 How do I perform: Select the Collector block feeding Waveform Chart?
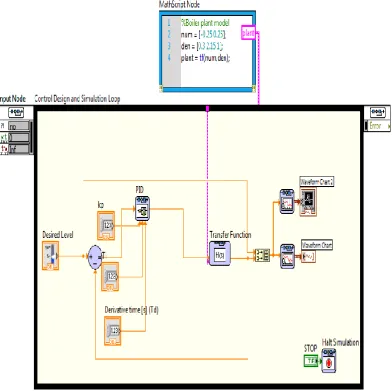(287, 256)
